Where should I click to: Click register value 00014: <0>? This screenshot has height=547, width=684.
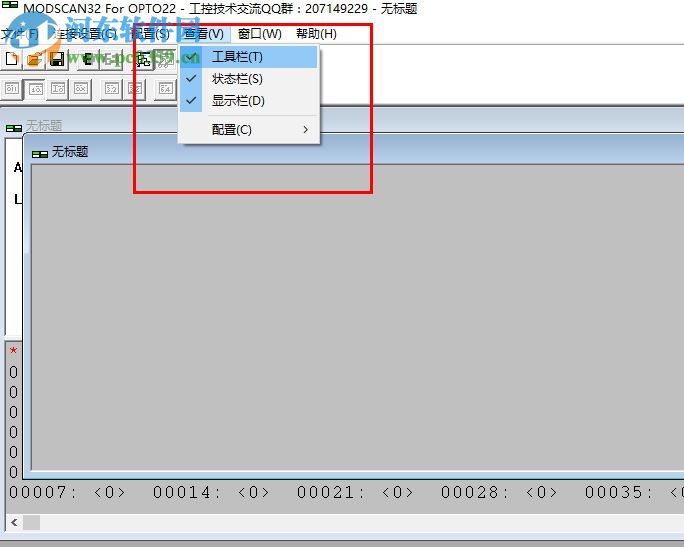coord(211,492)
